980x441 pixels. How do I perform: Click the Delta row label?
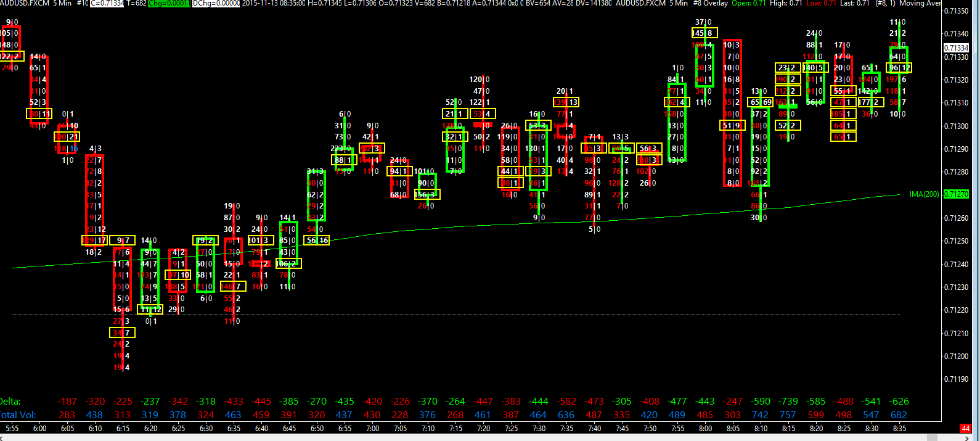[x=10, y=402]
